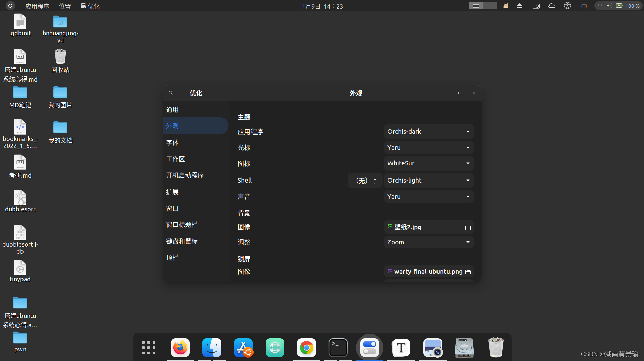Open the screenshot camera icon in the top bar
The width and height of the screenshot is (644, 361).
(536, 6)
